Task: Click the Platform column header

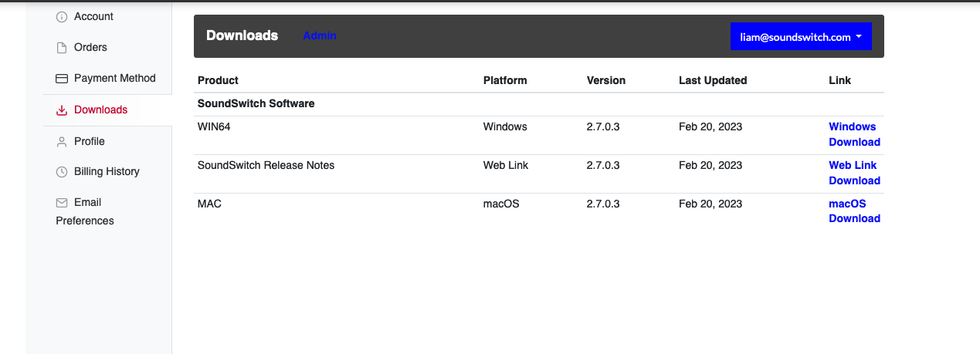Action: coord(505,80)
